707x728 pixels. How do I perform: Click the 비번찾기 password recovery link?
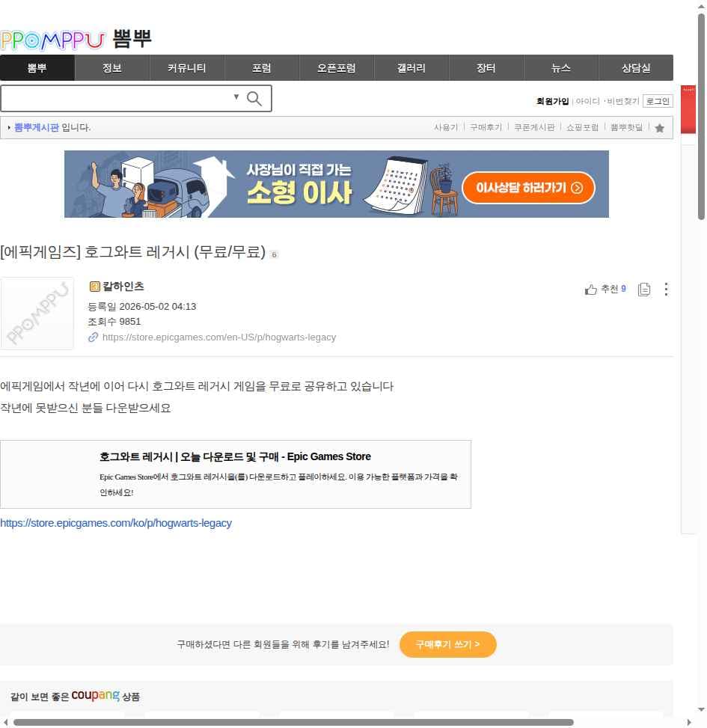pos(623,101)
